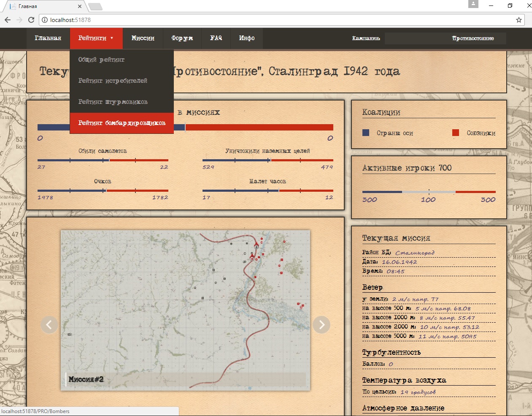532x416 pixels.
Task: Click Axis points value 1978
Action: click(x=46, y=197)
